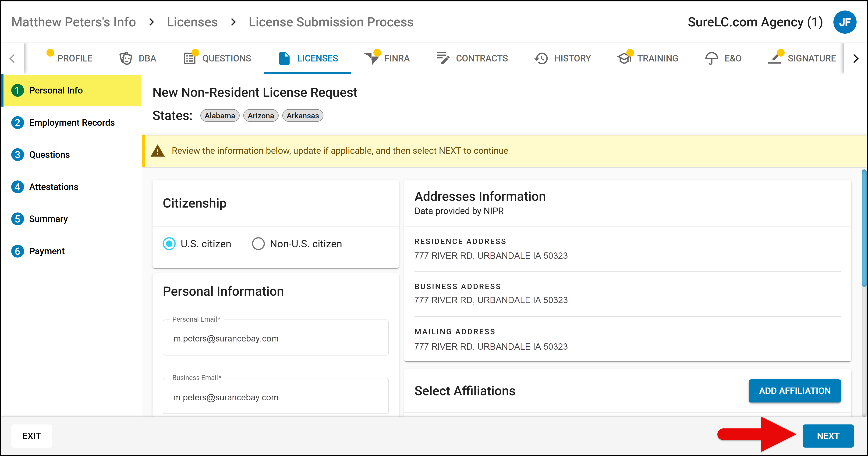The image size is (868, 456).
Task: Switch to the DBA tab
Action: pyautogui.click(x=138, y=58)
